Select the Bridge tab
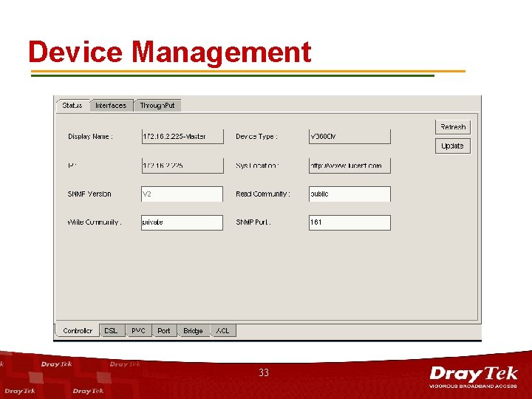532x399 pixels. pos(193,331)
